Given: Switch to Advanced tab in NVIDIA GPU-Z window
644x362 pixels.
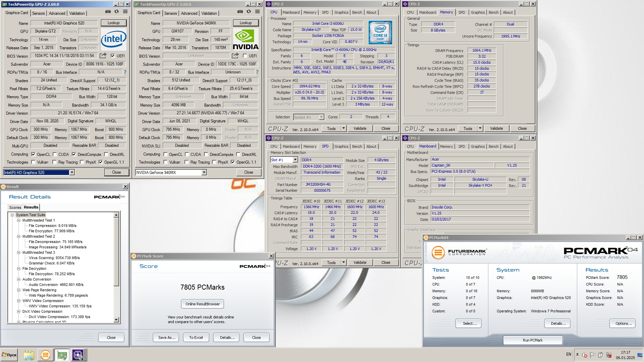Looking at the screenshot, I should pos(189,13).
